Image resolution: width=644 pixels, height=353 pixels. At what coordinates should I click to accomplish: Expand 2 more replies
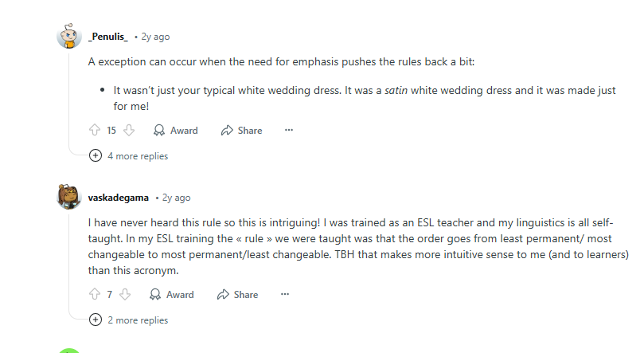tap(131, 320)
